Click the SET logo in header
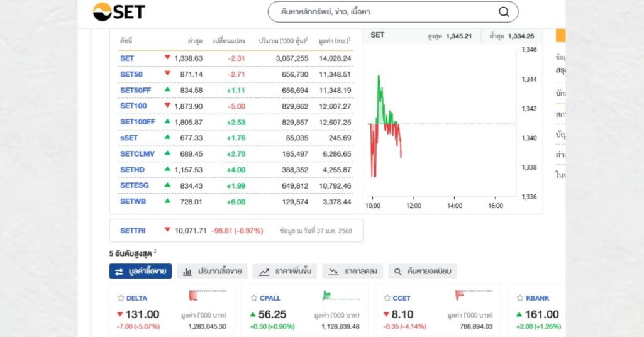 coord(119,12)
